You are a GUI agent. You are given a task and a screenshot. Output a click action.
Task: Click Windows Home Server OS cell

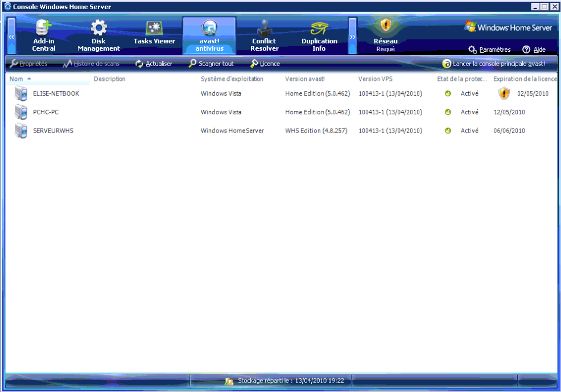click(232, 131)
